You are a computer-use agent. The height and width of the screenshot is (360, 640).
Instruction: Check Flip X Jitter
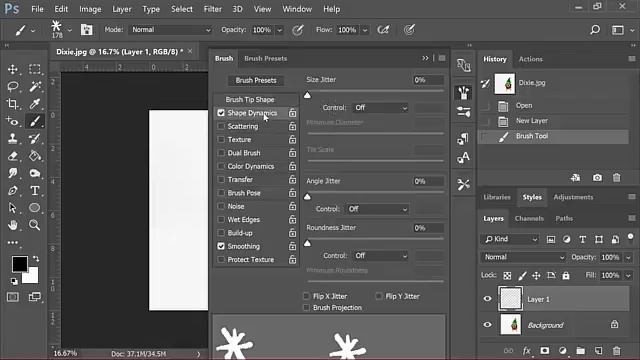point(306,296)
